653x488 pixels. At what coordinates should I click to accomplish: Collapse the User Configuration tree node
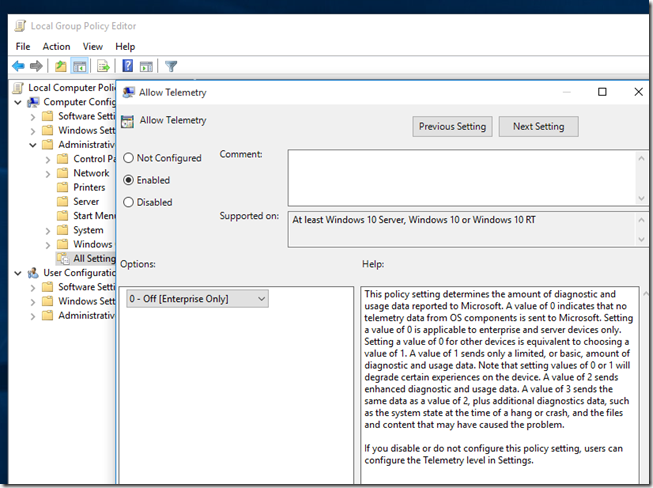coord(19,273)
